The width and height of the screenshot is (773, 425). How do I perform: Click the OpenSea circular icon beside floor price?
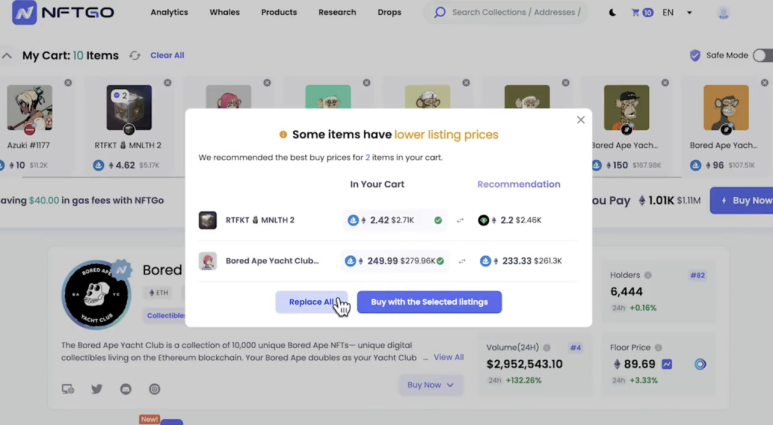coord(700,364)
